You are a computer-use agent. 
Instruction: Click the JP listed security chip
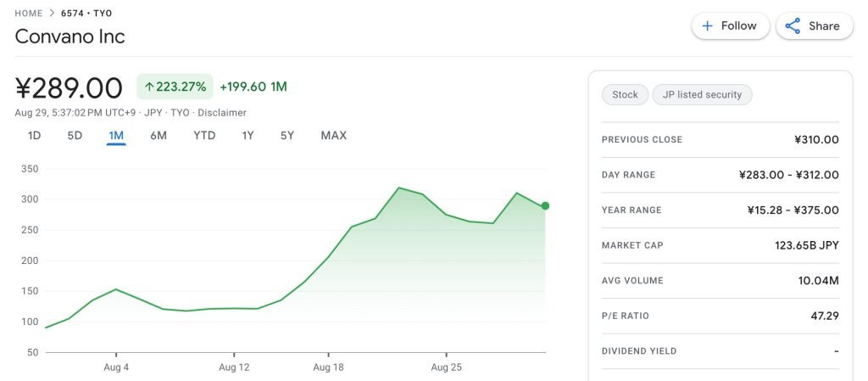point(702,95)
